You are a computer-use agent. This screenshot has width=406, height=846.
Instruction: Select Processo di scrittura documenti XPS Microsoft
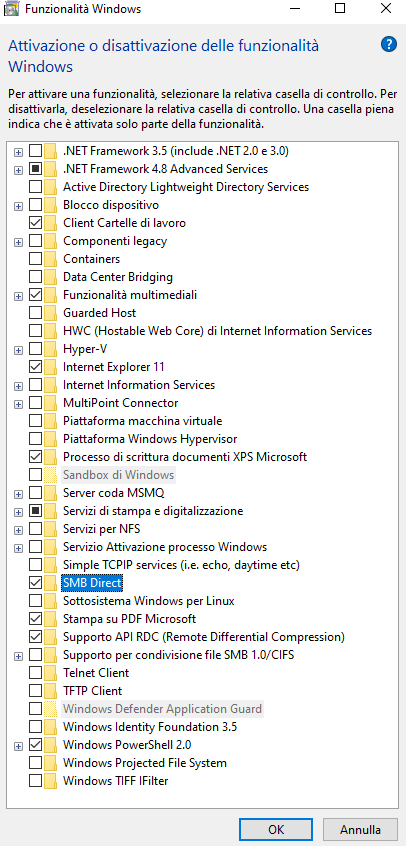[185, 457]
